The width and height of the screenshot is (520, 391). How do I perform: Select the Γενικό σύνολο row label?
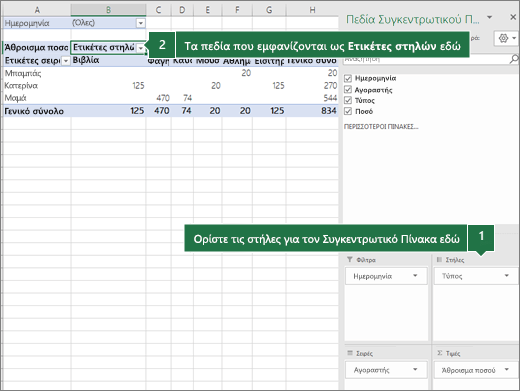coord(34,111)
